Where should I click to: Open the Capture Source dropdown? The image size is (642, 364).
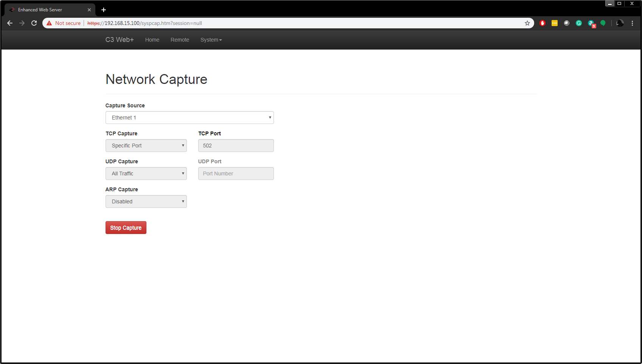[x=190, y=118]
